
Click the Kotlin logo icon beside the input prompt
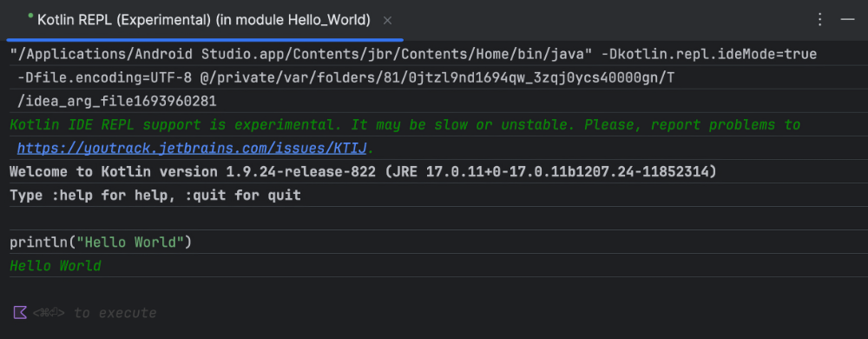20,312
